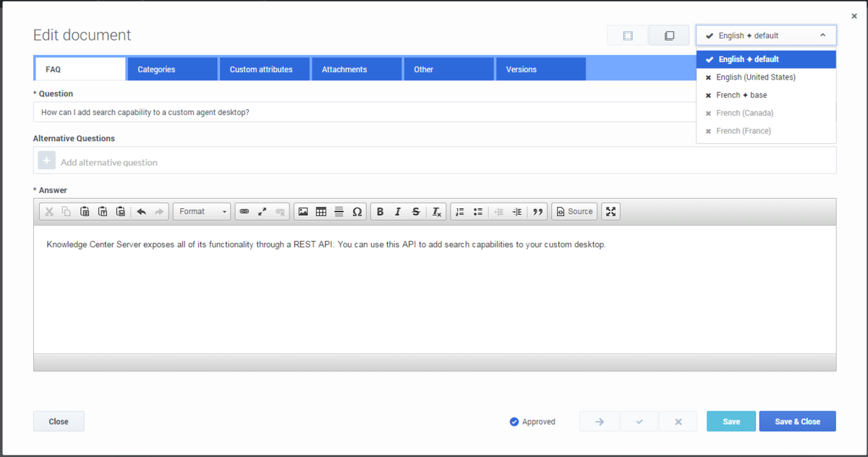Screen dimensions: 868x457
Task: Insert an image into the answer
Action: click(303, 212)
